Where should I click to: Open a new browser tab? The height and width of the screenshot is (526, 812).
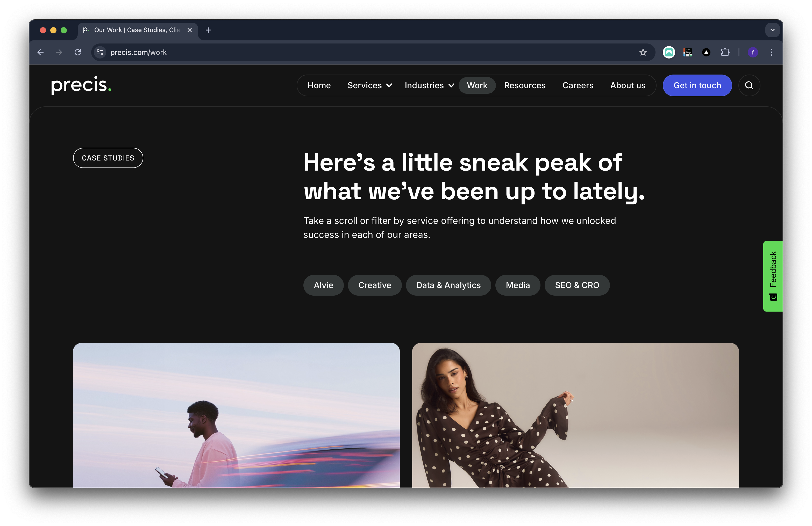(208, 30)
